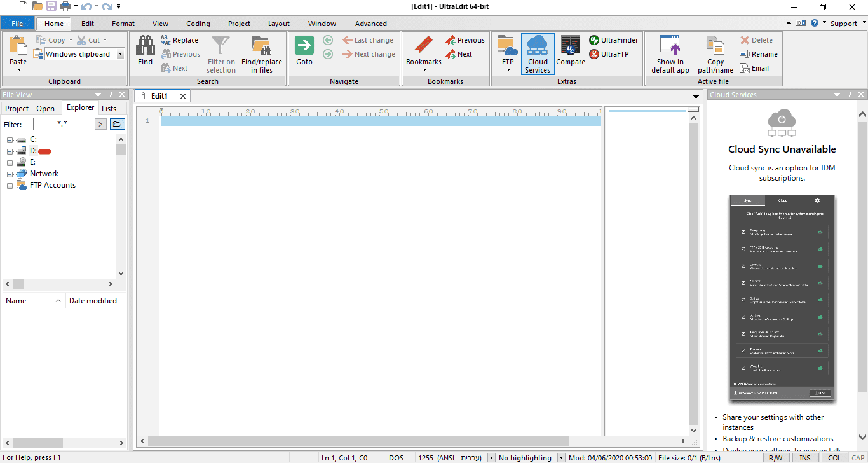Pin the Cloud Services panel
The image size is (868, 463).
click(x=849, y=95)
